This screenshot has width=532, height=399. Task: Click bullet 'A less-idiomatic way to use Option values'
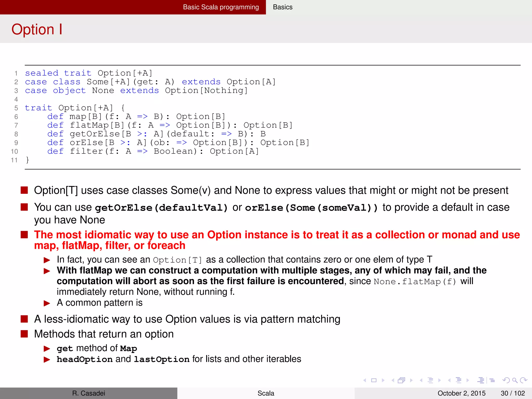(187, 319)
